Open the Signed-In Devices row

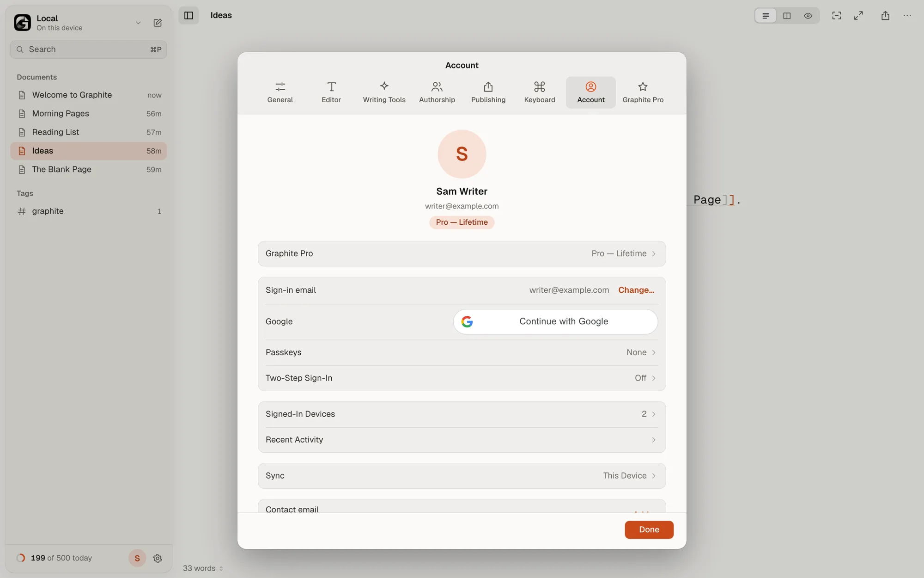click(462, 414)
